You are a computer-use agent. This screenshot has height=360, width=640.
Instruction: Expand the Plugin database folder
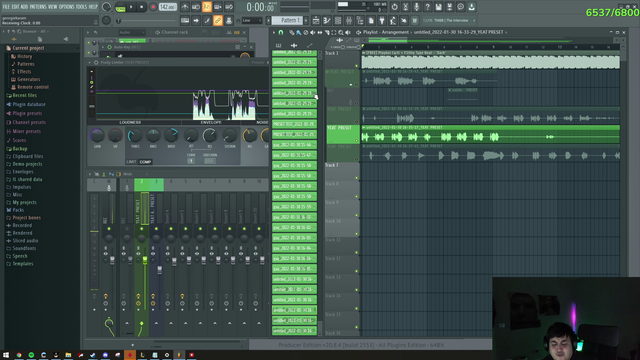(x=29, y=104)
